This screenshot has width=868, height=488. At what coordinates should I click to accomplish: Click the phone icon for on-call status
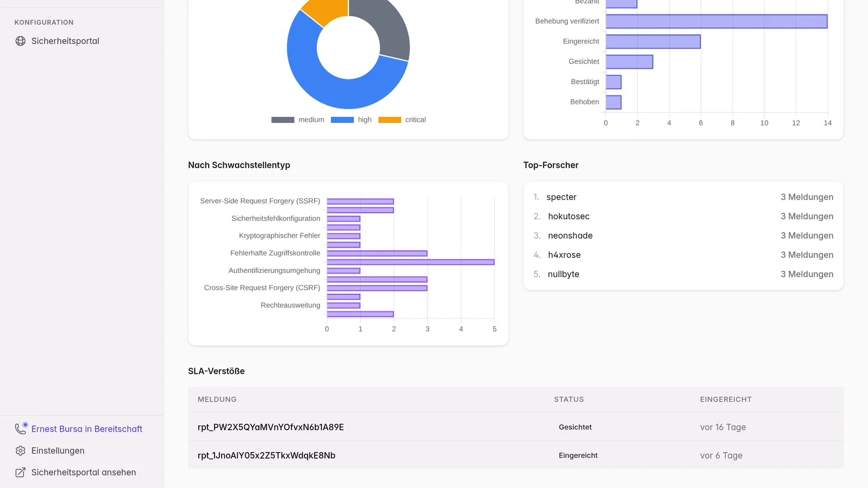point(20,429)
